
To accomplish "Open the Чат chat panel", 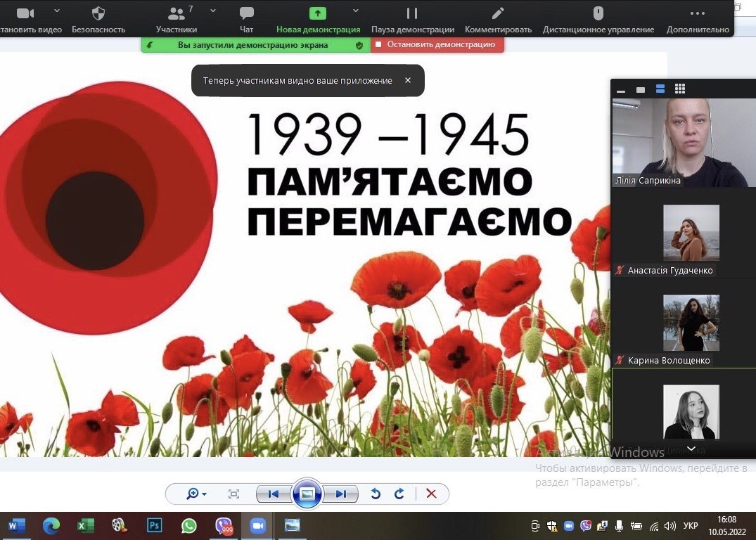I will coord(246,19).
